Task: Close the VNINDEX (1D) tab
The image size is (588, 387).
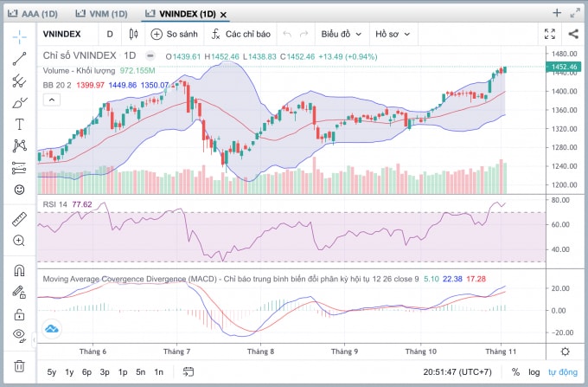Action: (x=223, y=15)
